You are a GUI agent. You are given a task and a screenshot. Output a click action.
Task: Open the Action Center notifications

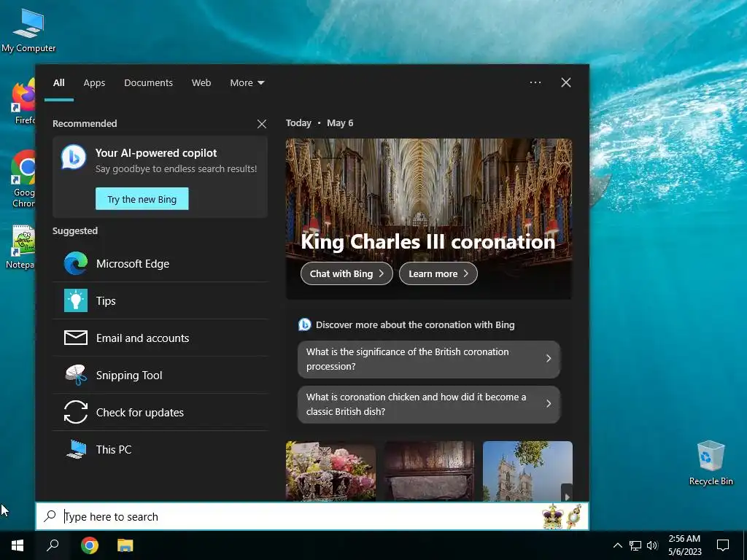click(x=723, y=545)
